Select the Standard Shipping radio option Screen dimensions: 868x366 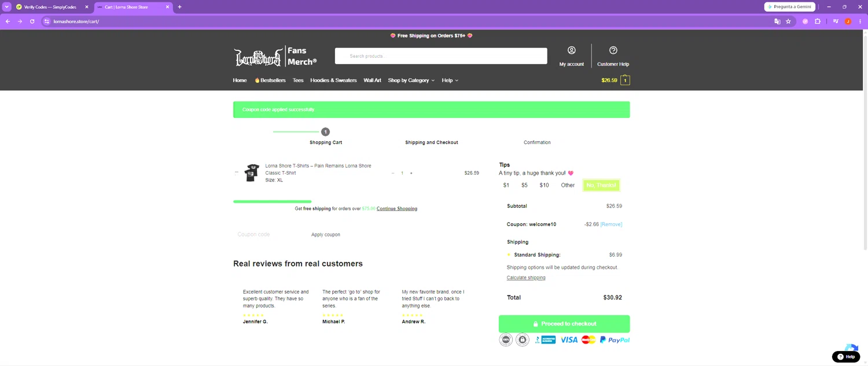pyautogui.click(x=509, y=254)
